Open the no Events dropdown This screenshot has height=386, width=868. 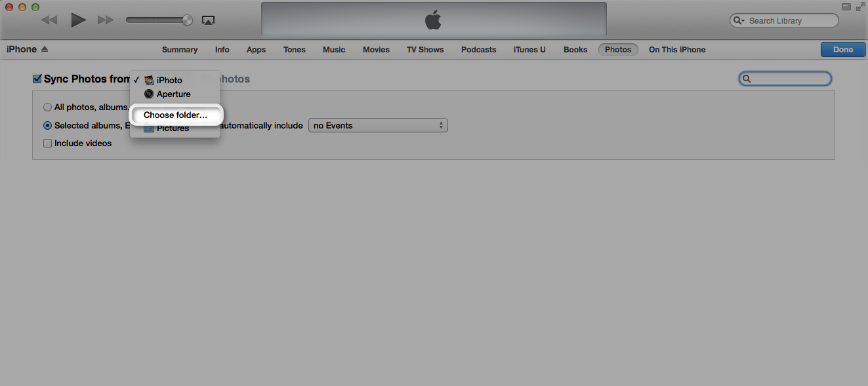pyautogui.click(x=378, y=125)
